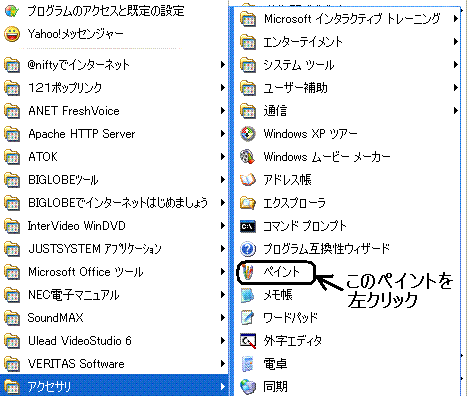Click the Explorer (エクスプローラ) folder icon

point(248,203)
